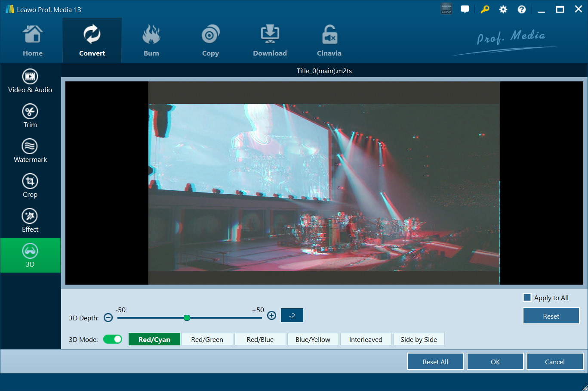Turn off the 3D Mode switch

pyautogui.click(x=113, y=339)
